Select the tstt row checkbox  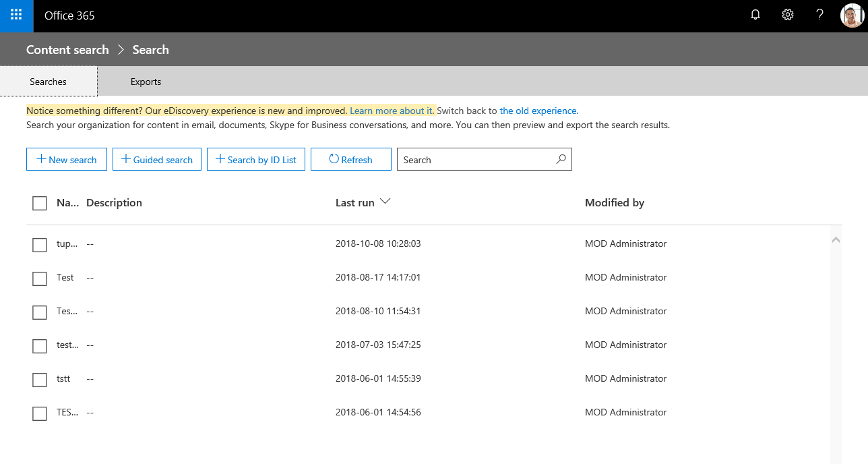[x=40, y=380]
